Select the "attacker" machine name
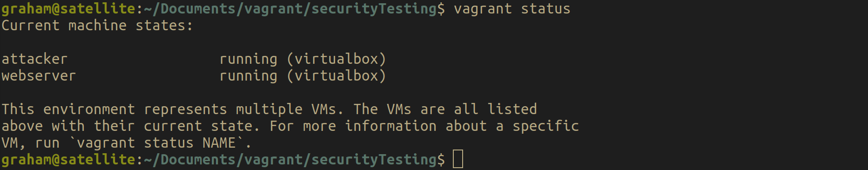The image size is (868, 170). [34, 59]
